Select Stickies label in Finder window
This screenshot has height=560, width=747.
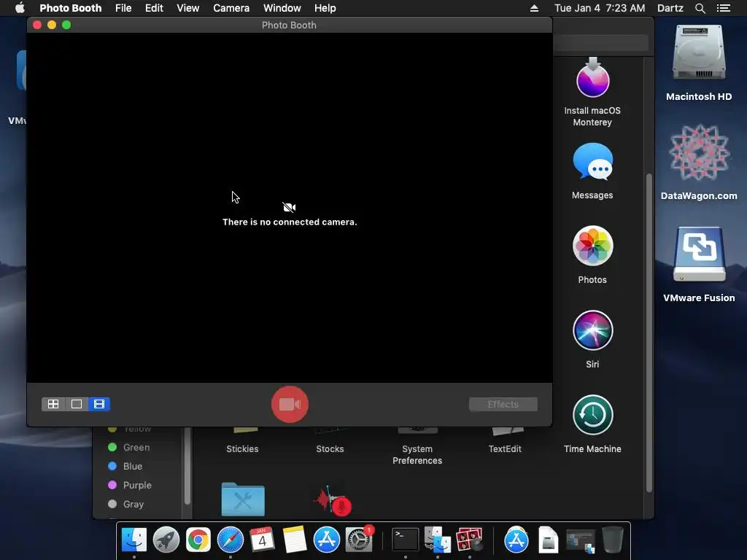coord(242,449)
